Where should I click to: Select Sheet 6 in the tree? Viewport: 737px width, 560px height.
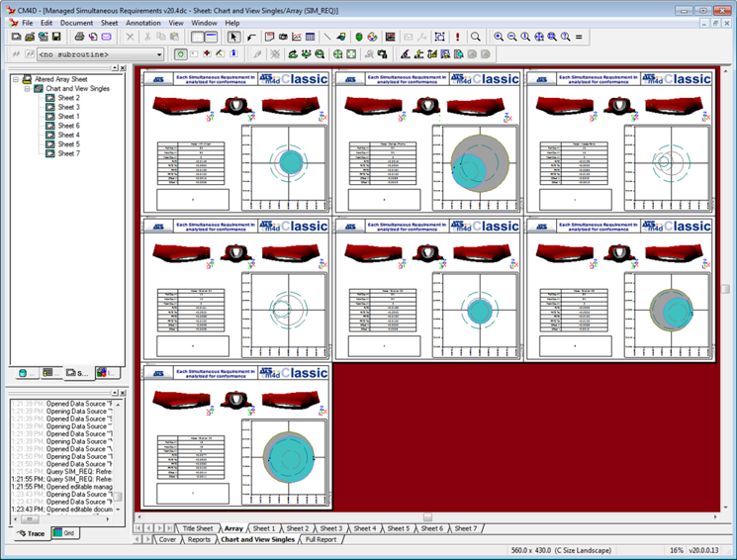tap(68, 126)
